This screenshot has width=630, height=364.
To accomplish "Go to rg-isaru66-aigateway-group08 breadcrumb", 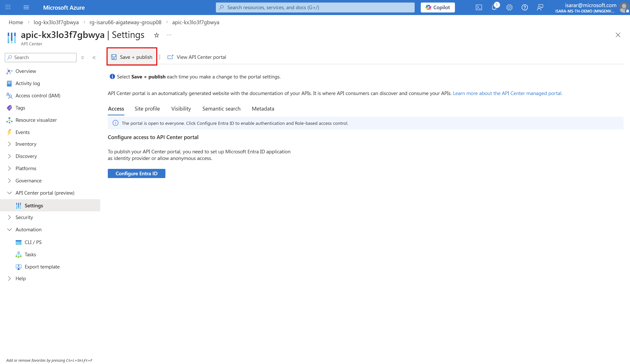I will (x=125, y=22).
